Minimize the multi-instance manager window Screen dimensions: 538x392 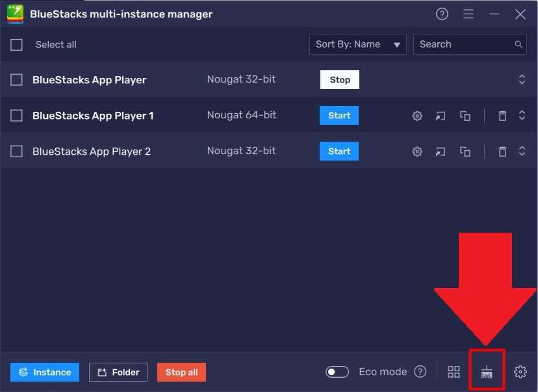[x=494, y=14]
